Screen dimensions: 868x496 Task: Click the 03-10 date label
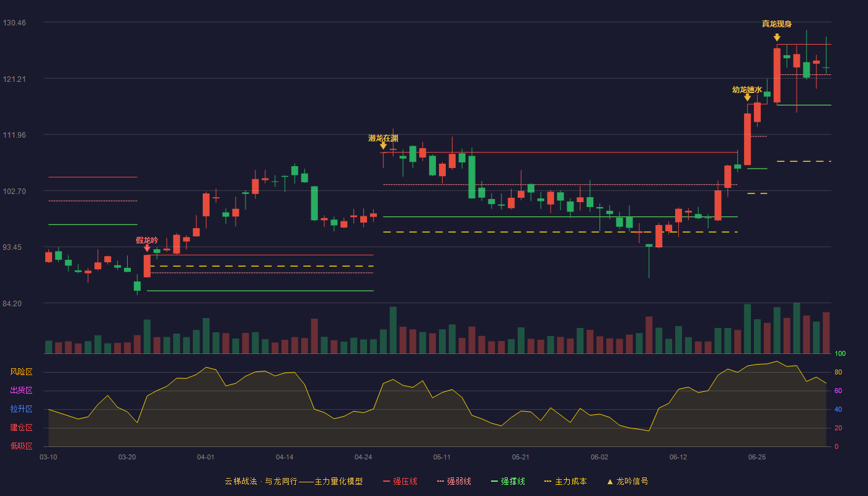click(x=48, y=457)
